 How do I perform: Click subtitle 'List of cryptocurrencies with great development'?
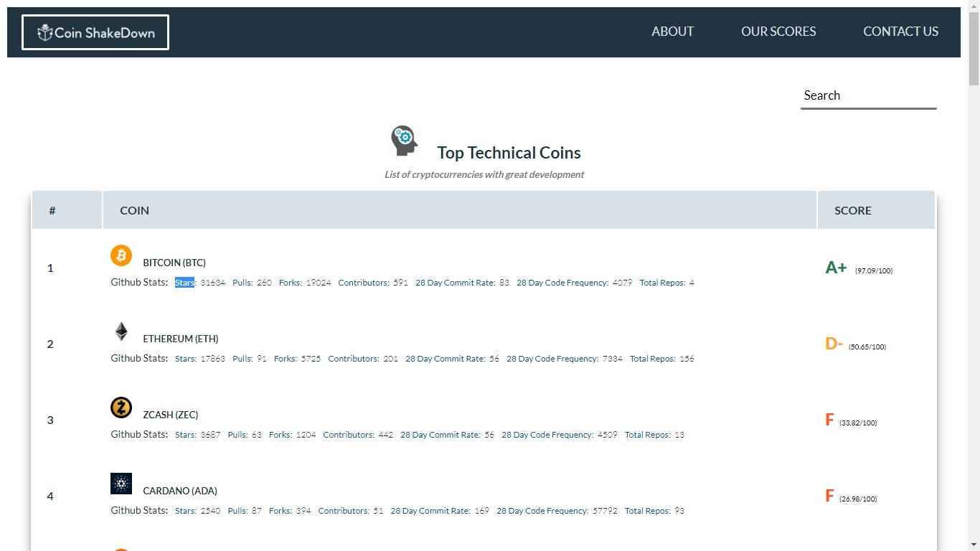pos(484,174)
